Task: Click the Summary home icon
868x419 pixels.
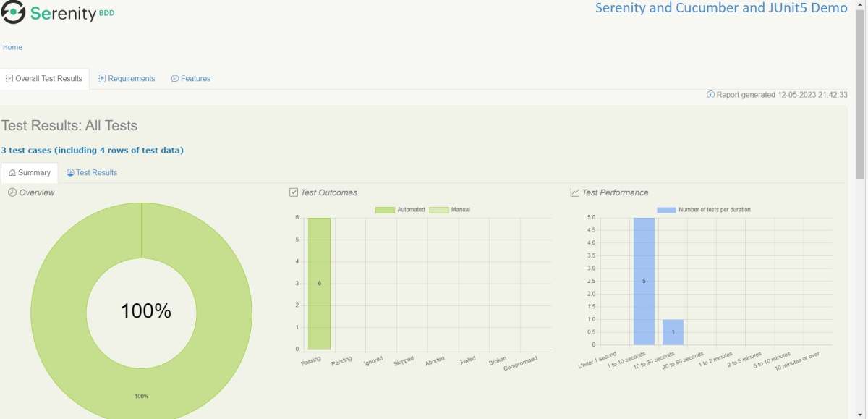Action: (12, 173)
